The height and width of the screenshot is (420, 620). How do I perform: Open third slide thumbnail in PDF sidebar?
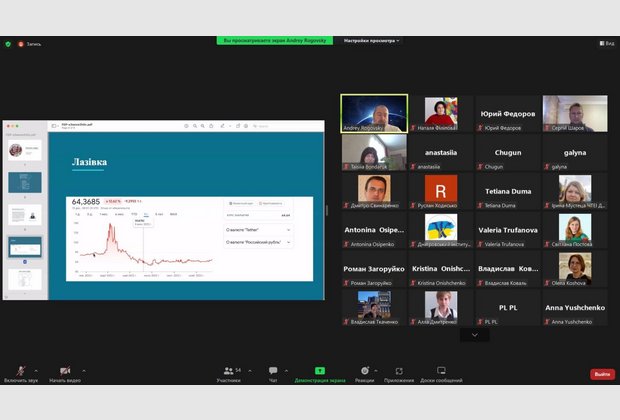coord(25,215)
